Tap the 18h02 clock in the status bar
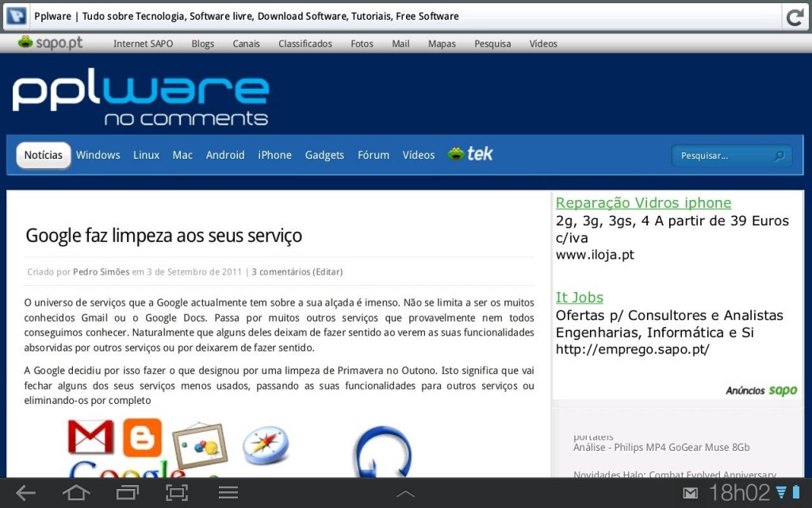Image resolution: width=812 pixels, height=508 pixels. [x=739, y=493]
